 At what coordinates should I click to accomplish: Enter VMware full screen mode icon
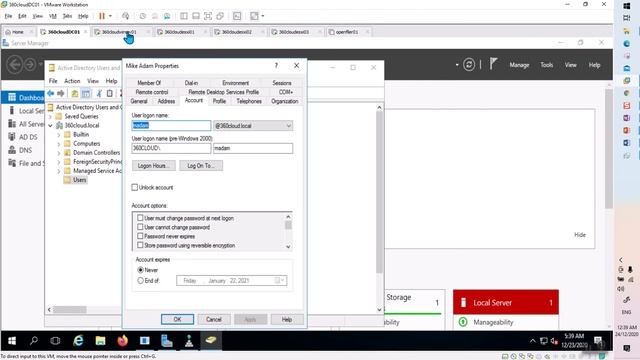[208, 16]
